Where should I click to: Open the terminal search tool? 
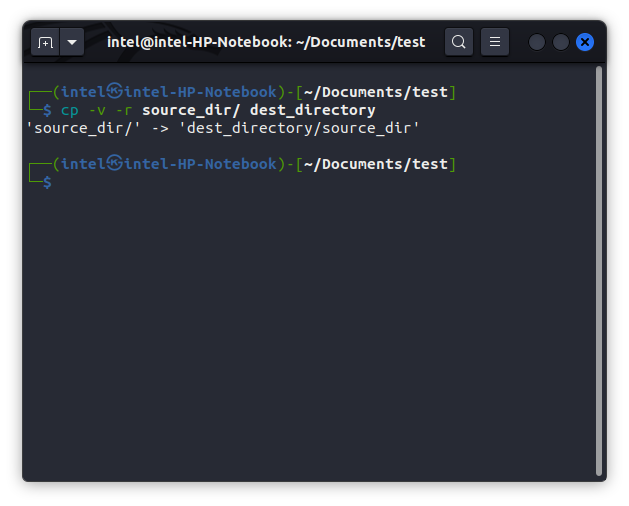point(459,42)
